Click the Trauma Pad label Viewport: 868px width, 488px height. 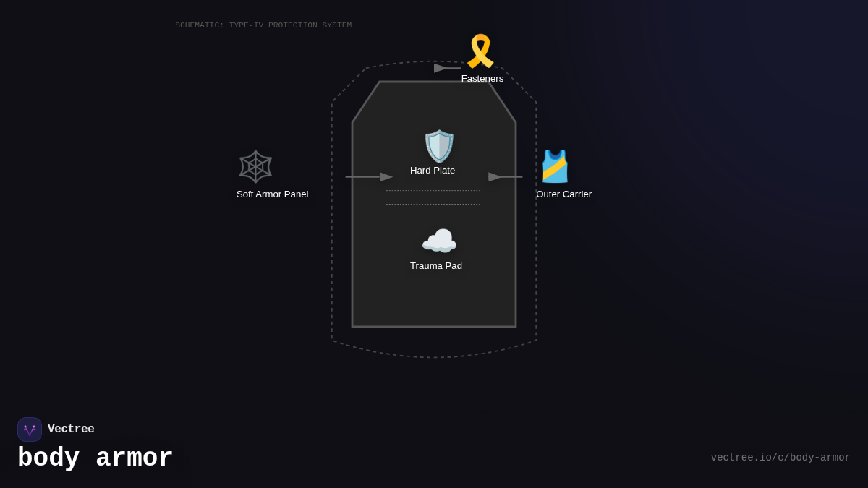click(436, 266)
